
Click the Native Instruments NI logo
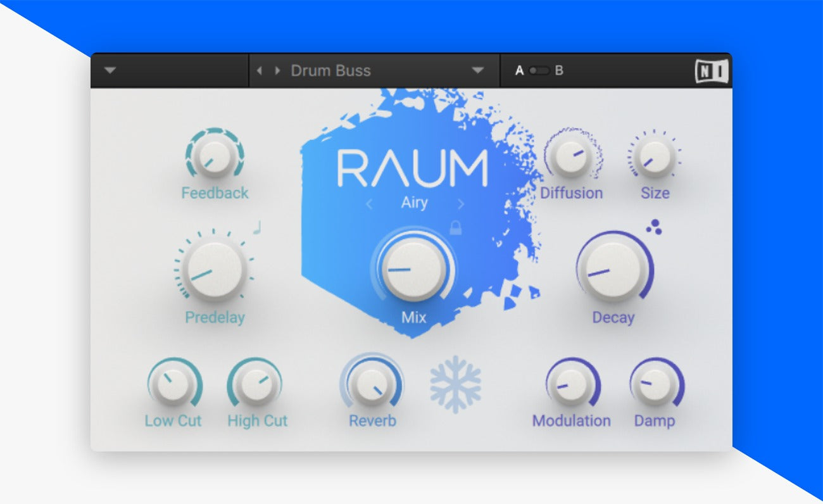(712, 71)
